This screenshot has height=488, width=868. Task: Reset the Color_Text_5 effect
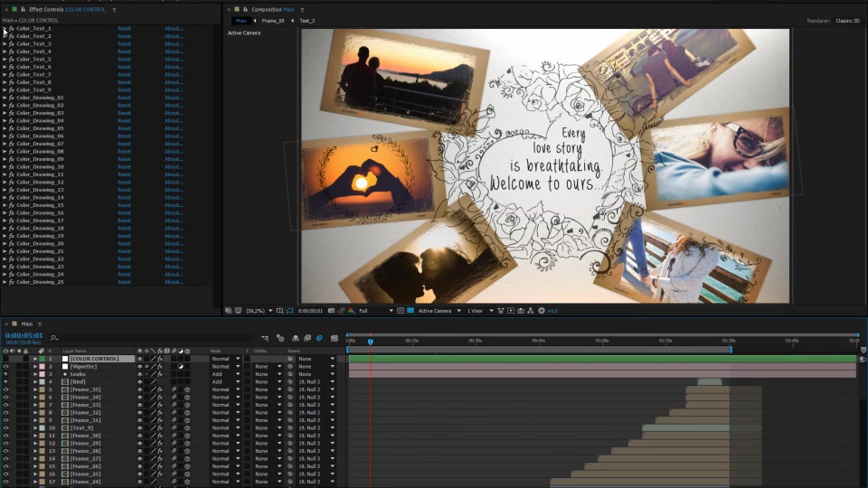tap(124, 59)
